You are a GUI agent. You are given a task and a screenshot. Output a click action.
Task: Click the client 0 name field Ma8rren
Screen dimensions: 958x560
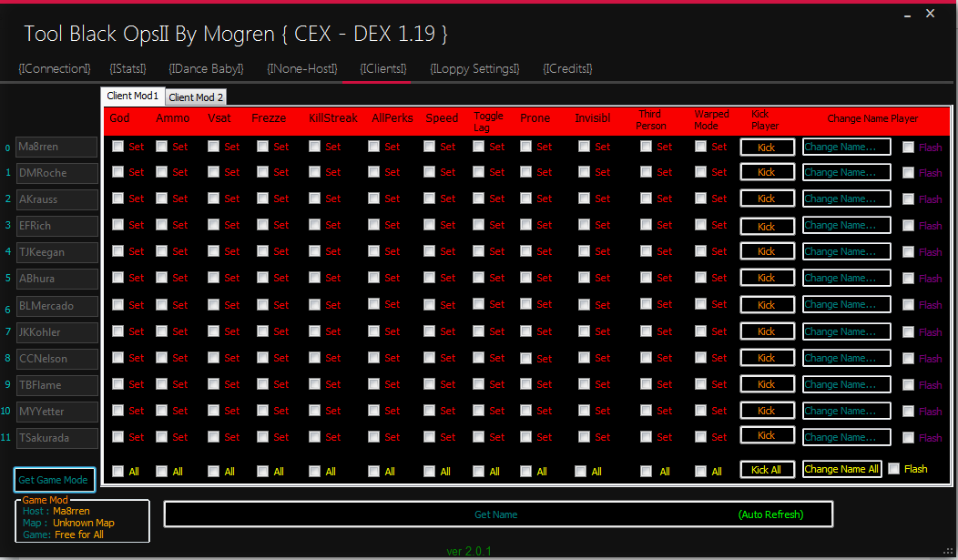coord(56,147)
